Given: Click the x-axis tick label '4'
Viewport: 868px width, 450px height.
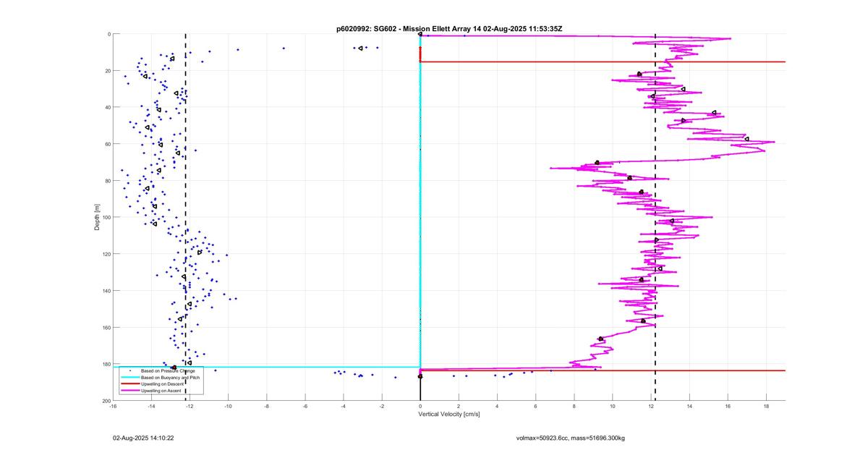Looking at the screenshot, I should 497,406.
